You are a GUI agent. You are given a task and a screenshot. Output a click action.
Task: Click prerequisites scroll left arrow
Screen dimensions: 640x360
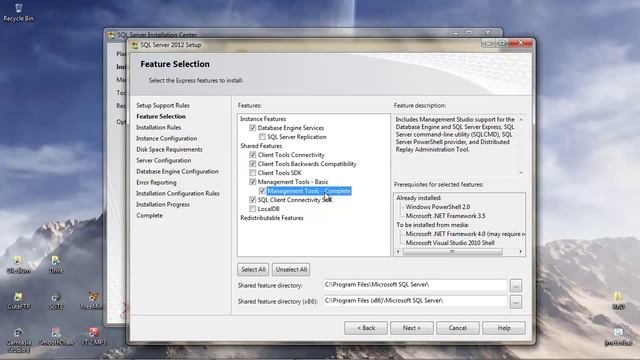(398, 252)
